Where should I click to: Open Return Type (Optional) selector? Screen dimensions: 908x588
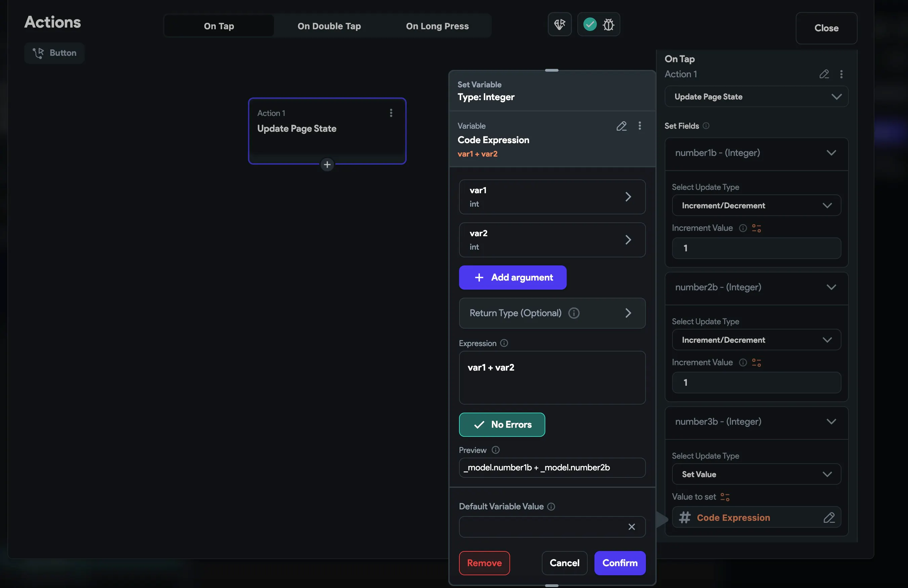552,313
